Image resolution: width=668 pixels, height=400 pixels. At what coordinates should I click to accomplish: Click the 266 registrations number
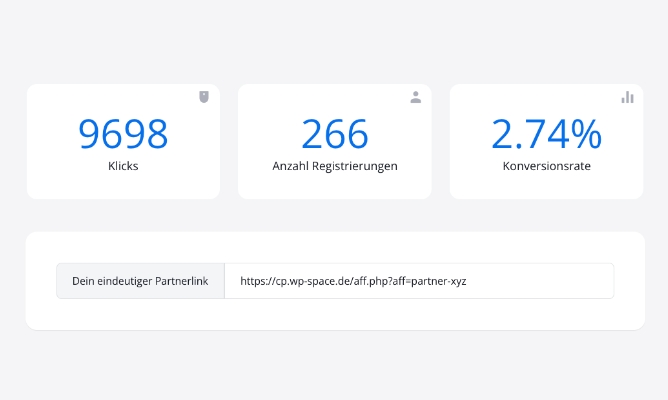click(334, 135)
